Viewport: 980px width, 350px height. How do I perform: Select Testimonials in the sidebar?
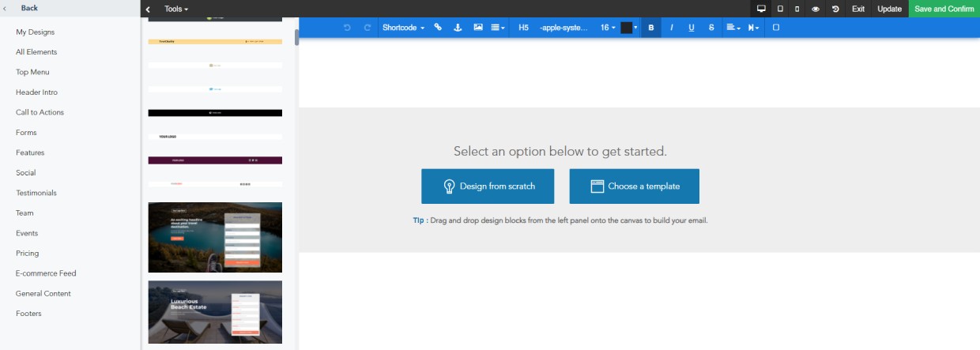coord(36,193)
